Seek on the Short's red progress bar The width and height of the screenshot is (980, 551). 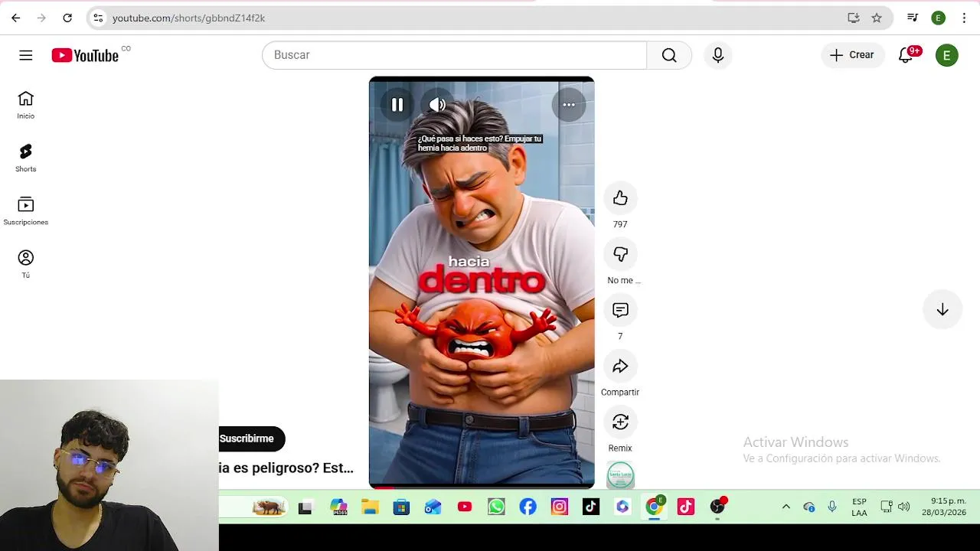482,487
